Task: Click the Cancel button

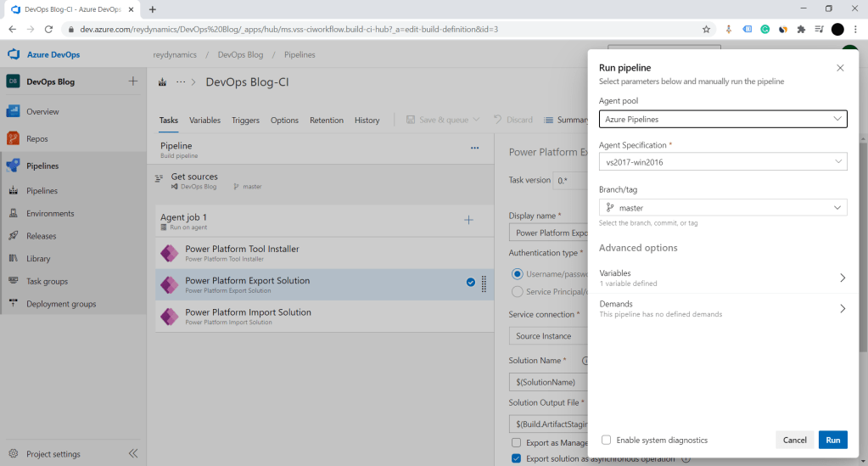Action: (x=794, y=440)
